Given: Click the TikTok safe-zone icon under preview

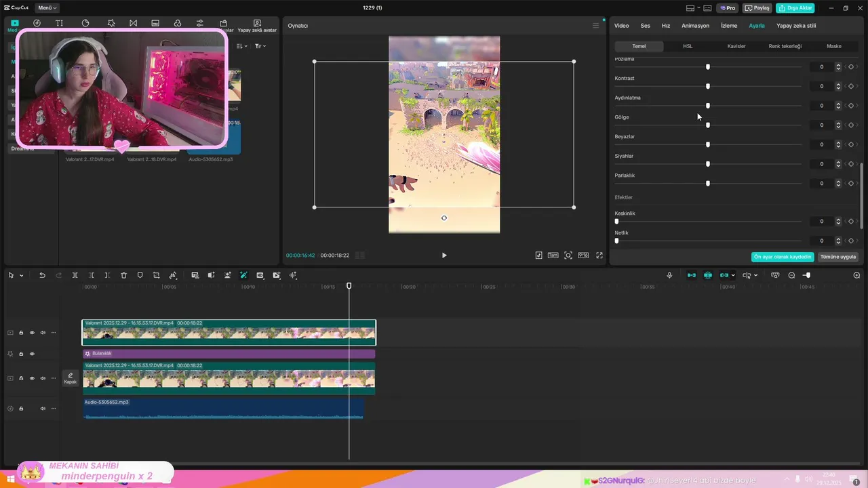Looking at the screenshot, I should click(538, 256).
